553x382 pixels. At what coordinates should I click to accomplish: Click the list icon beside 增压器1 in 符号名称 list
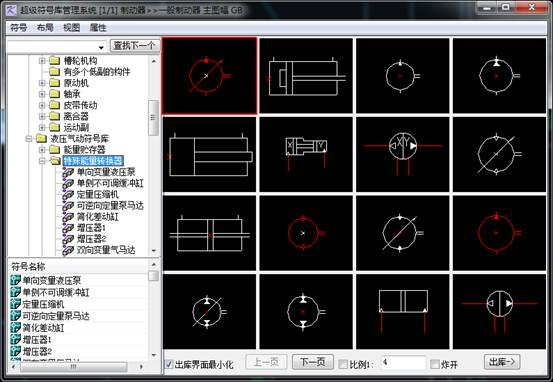click(16, 340)
